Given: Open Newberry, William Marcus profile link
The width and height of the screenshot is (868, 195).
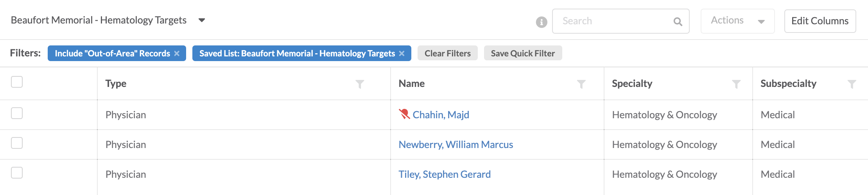Looking at the screenshot, I should pos(456,144).
